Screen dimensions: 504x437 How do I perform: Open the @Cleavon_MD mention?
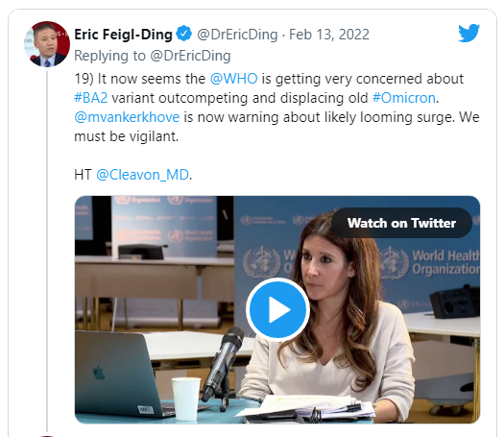coord(143,175)
